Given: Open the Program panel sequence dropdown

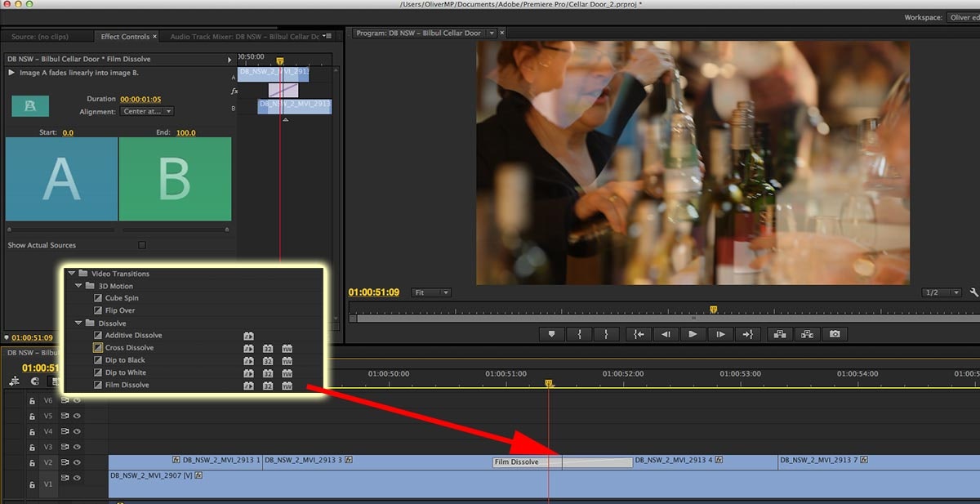Looking at the screenshot, I should (491, 33).
